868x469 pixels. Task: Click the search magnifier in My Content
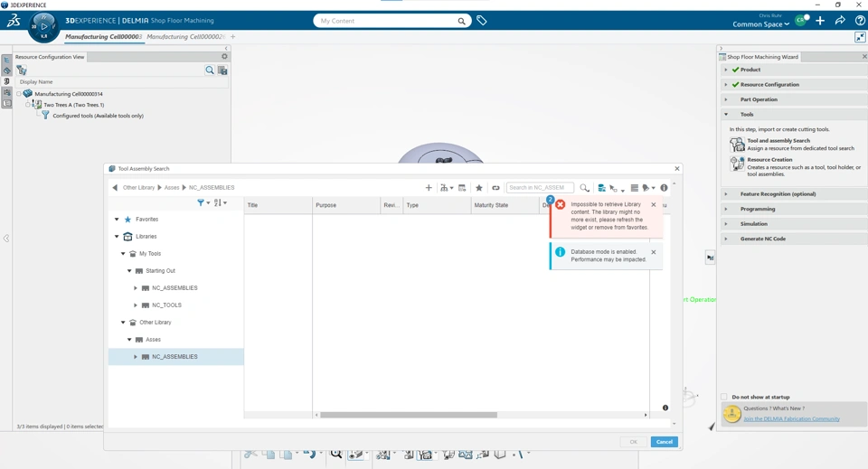click(x=461, y=21)
